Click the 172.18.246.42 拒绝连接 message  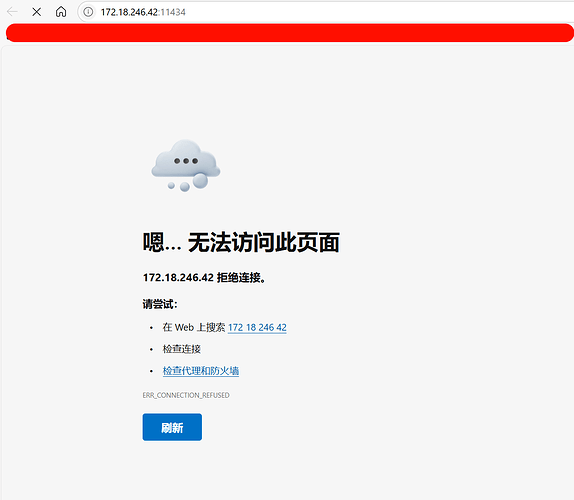[204, 277]
